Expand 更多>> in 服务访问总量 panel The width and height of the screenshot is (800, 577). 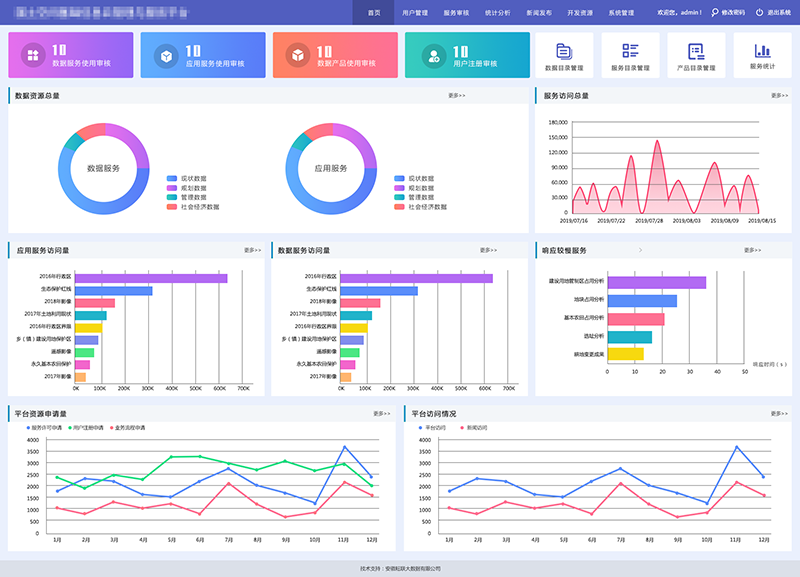(779, 95)
